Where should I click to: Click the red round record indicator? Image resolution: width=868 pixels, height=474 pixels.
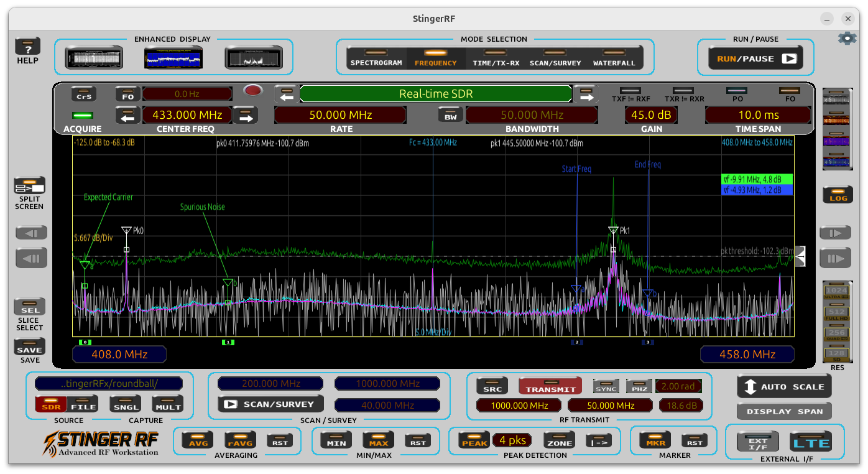(252, 90)
